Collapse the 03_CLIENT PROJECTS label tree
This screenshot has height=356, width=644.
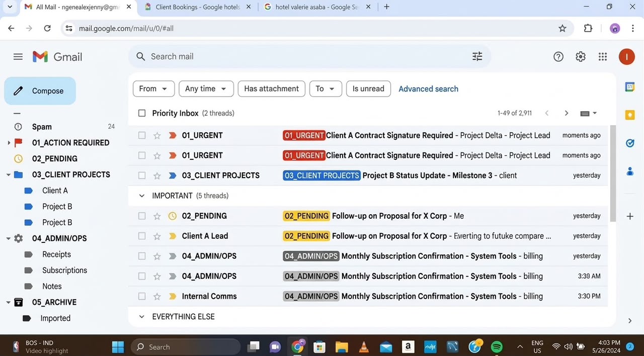9,175
